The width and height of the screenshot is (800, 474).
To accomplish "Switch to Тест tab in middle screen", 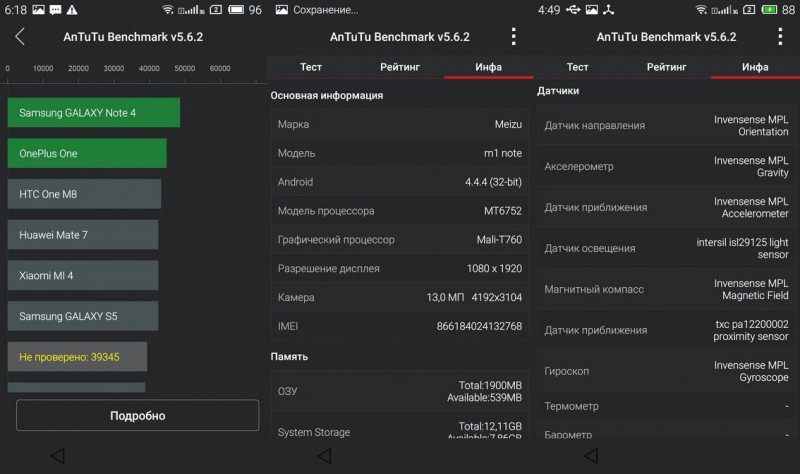I will click(x=311, y=67).
